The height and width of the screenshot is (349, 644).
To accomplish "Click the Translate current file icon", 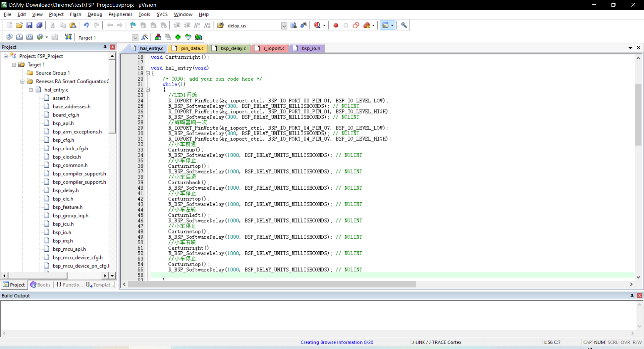I will 9,37.
